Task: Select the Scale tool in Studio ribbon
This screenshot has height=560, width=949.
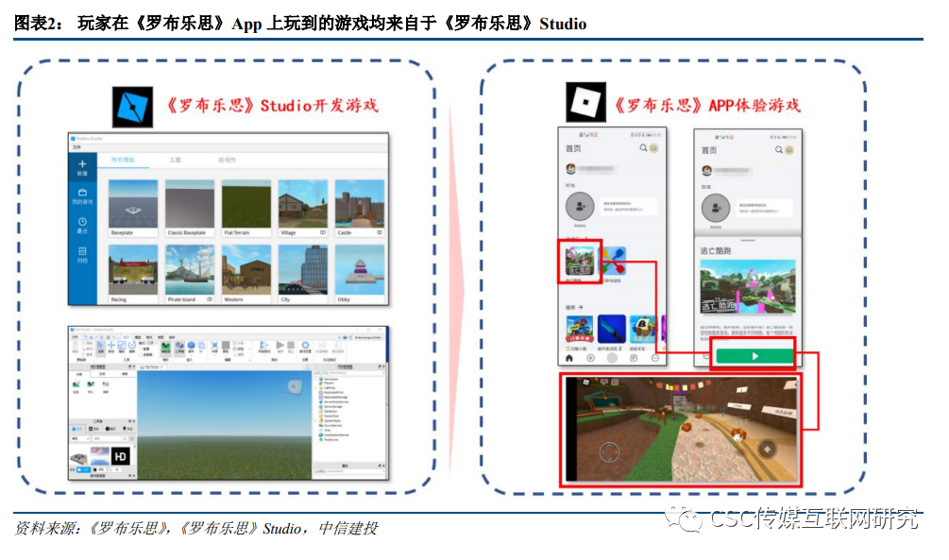Action: pos(122,347)
